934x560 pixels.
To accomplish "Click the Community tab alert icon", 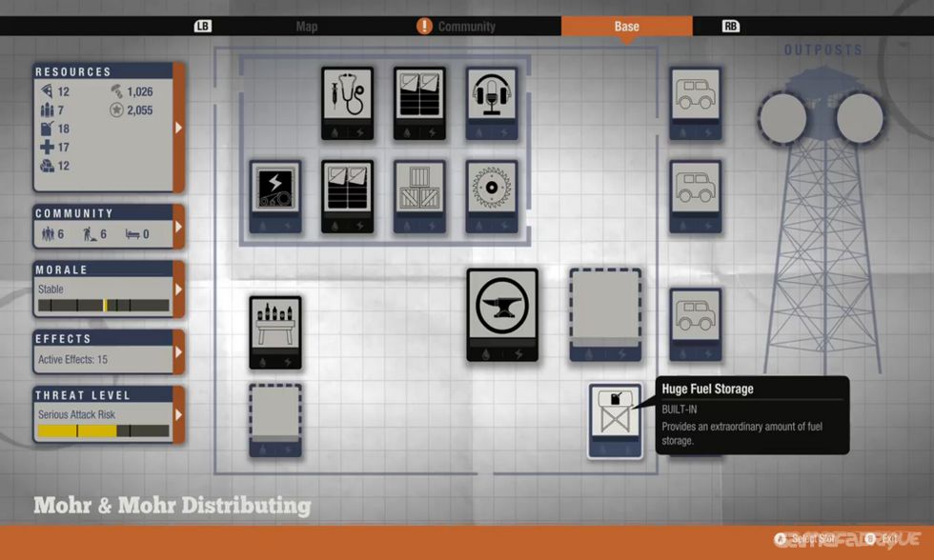I will (x=424, y=26).
